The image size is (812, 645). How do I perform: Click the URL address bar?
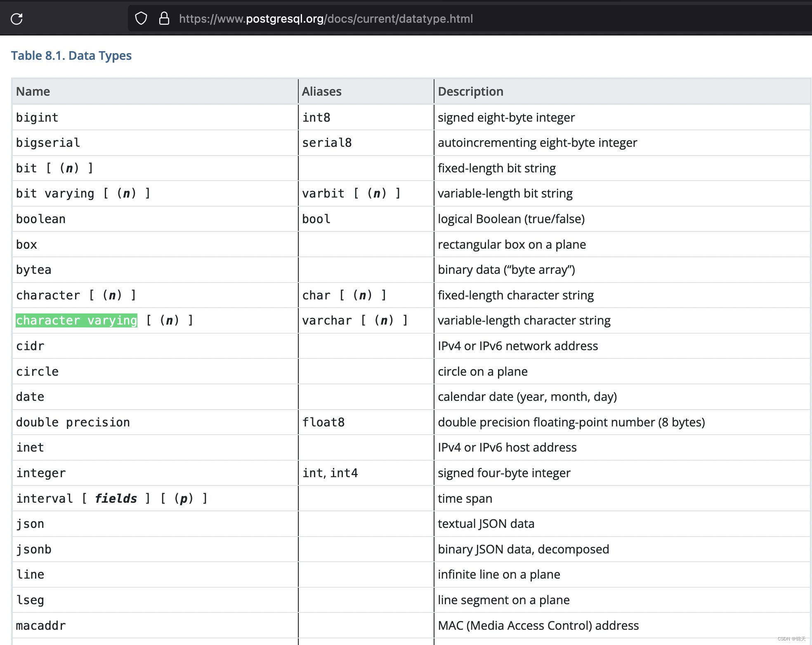[x=326, y=19]
